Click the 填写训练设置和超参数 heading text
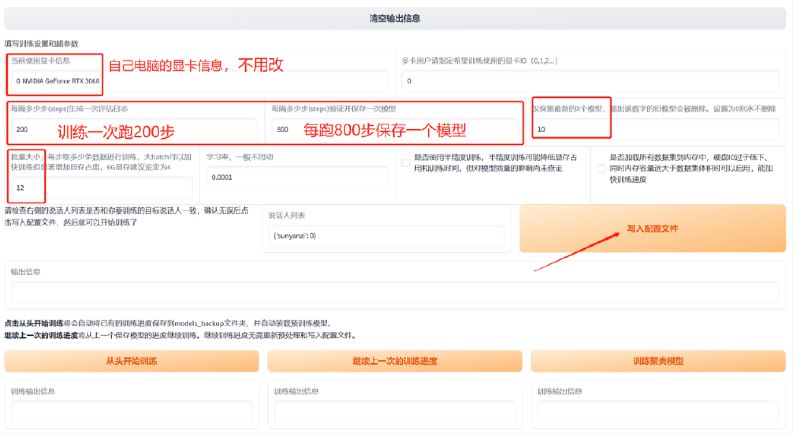800x443 pixels. tap(41, 44)
